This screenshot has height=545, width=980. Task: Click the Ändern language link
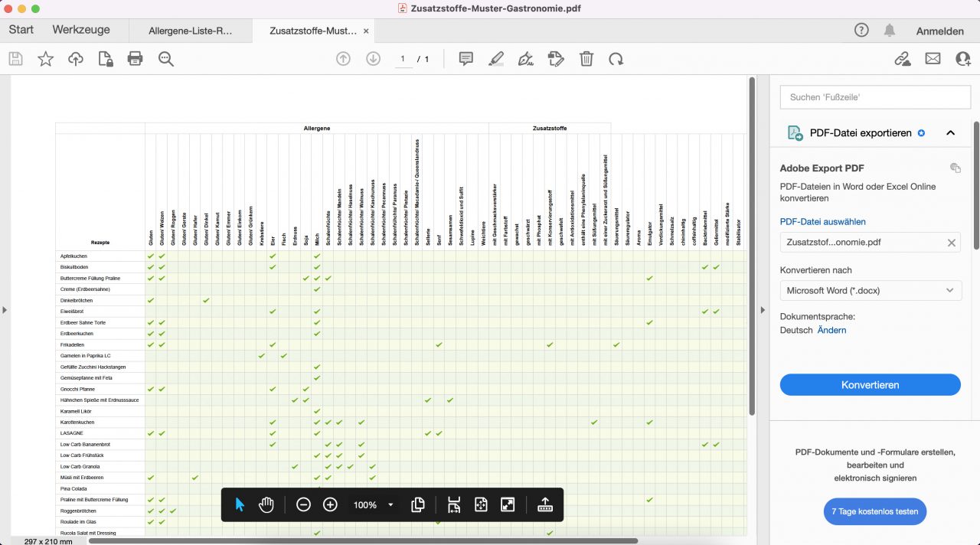(831, 330)
